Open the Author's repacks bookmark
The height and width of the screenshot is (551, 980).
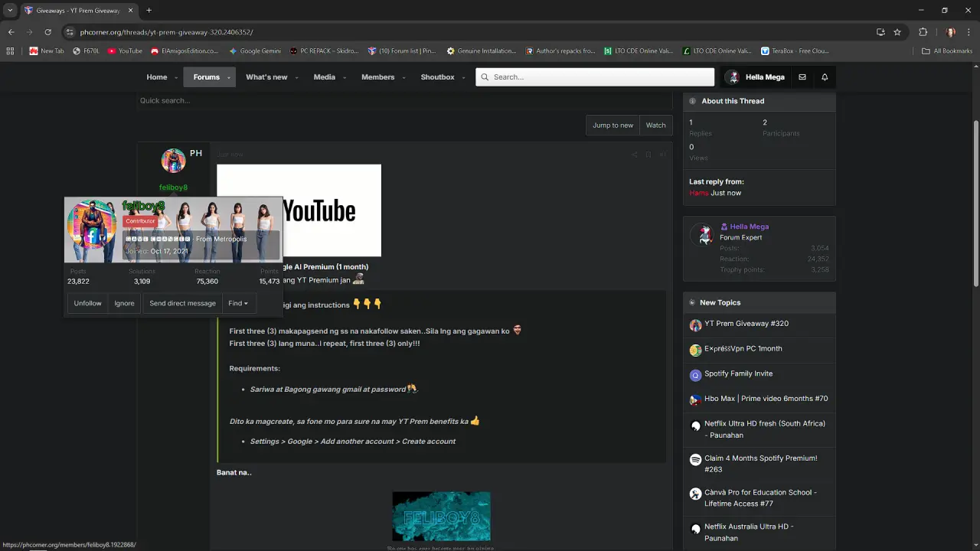[560, 51]
